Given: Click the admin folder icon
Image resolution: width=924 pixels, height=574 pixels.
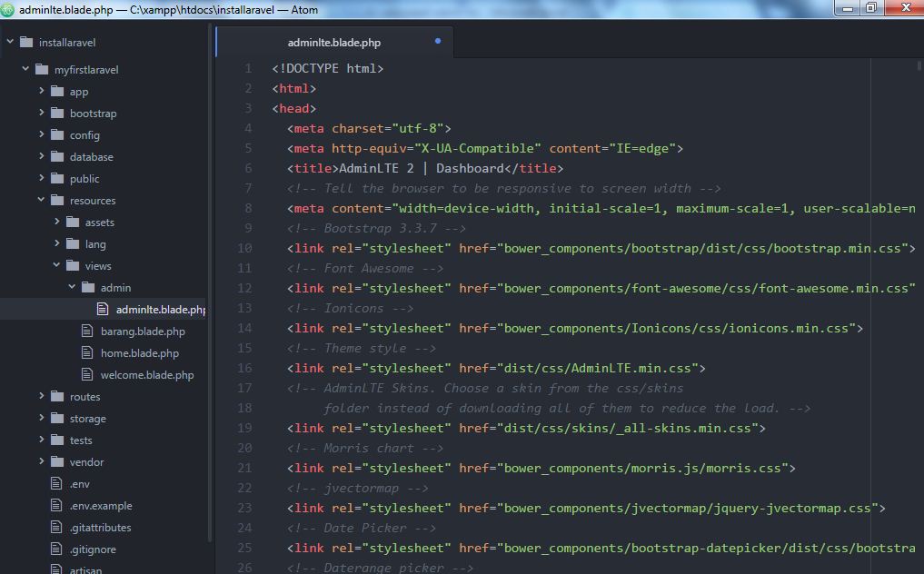Looking at the screenshot, I should [x=88, y=288].
